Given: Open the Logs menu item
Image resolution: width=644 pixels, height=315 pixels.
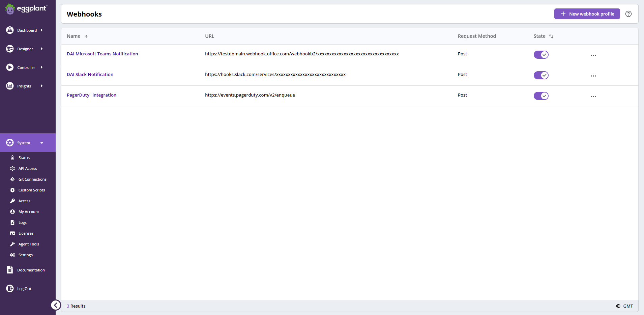Looking at the screenshot, I should tap(23, 222).
